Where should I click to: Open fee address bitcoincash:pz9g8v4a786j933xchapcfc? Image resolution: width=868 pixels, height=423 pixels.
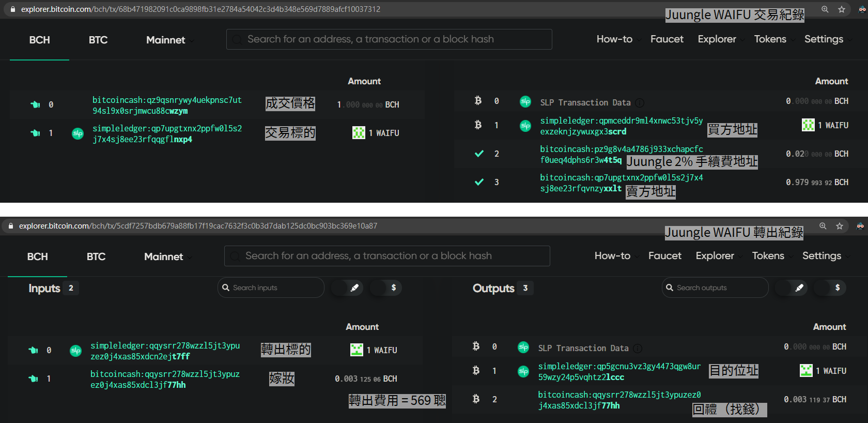coord(622,155)
